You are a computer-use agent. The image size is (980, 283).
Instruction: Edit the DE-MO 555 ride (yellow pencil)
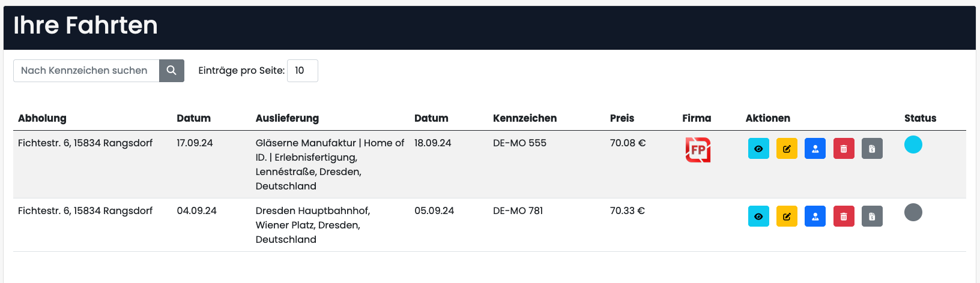[x=787, y=149]
